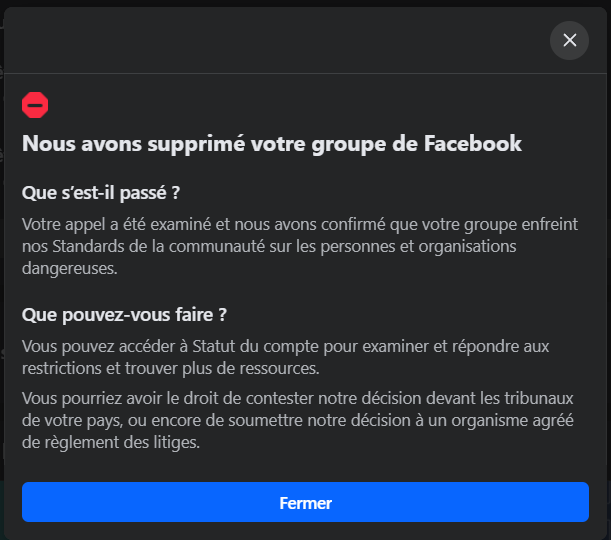Click the word "dangereuses." in the paragraph
This screenshot has height=540, width=611.
(70, 268)
